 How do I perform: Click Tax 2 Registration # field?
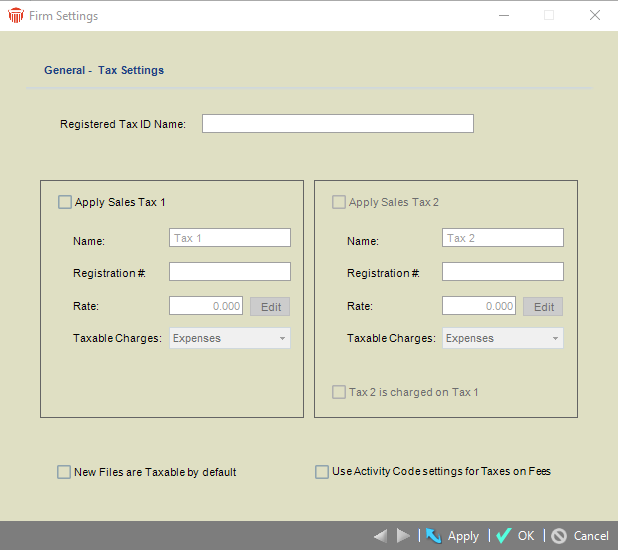pos(503,272)
